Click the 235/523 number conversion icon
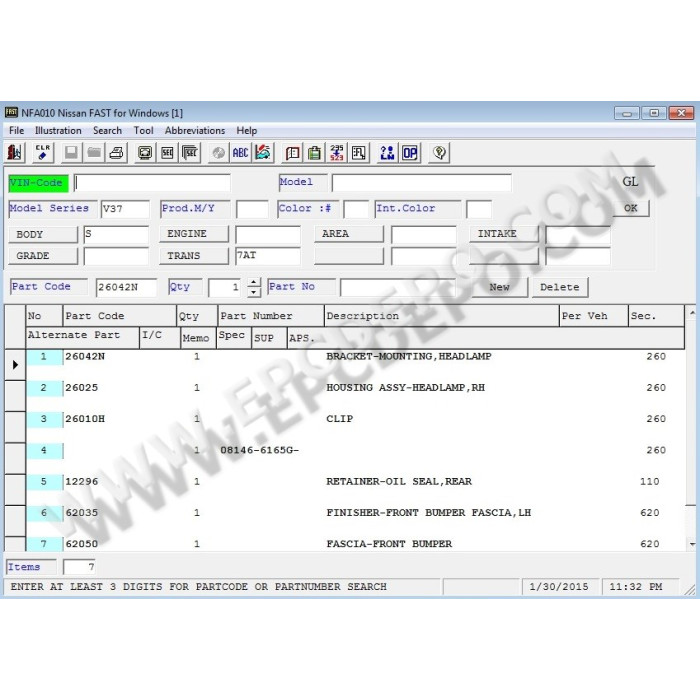The image size is (700, 700). click(x=337, y=153)
